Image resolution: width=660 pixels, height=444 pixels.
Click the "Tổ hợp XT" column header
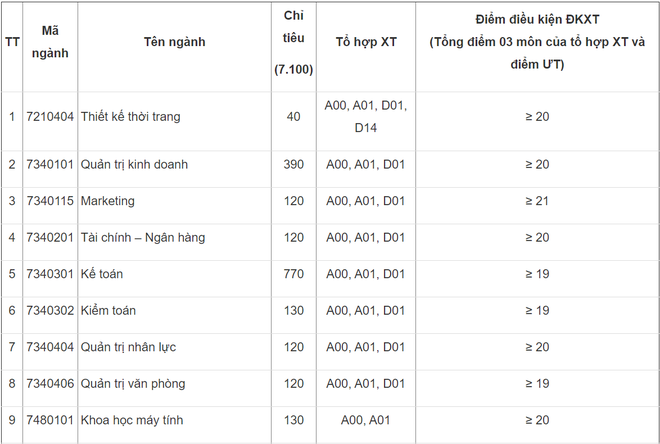[365, 42]
